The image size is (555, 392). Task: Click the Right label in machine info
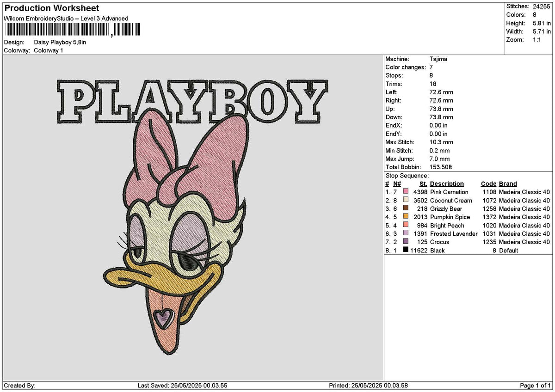click(x=393, y=100)
